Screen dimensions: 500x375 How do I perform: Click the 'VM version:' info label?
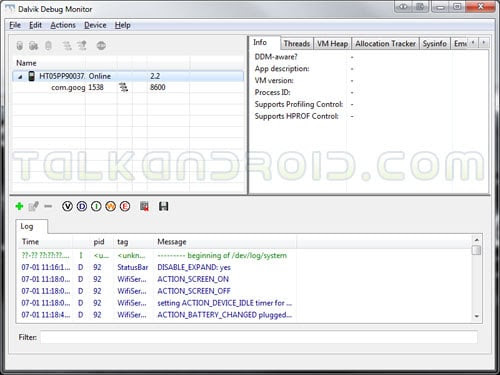pyautogui.click(x=274, y=81)
